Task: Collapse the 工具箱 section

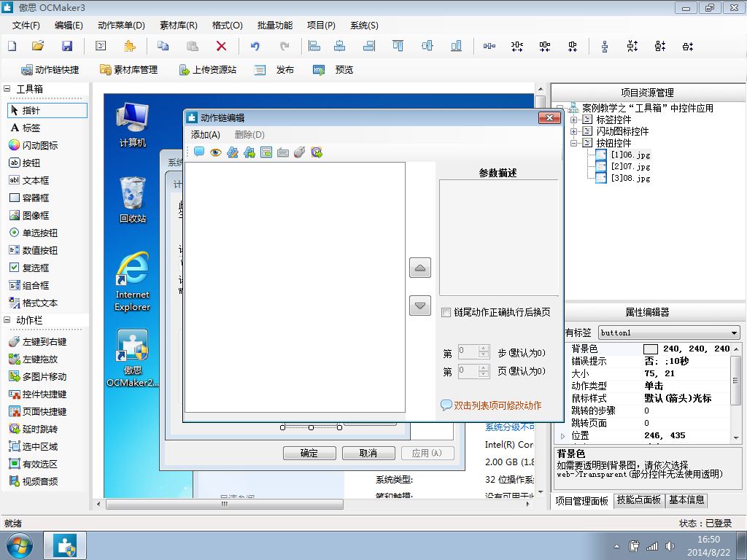Action: coord(7,88)
